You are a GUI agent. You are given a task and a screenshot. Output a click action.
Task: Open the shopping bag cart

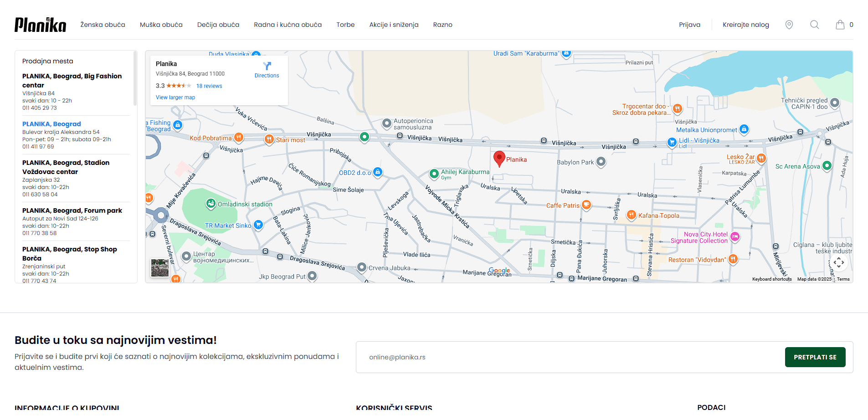coord(840,25)
